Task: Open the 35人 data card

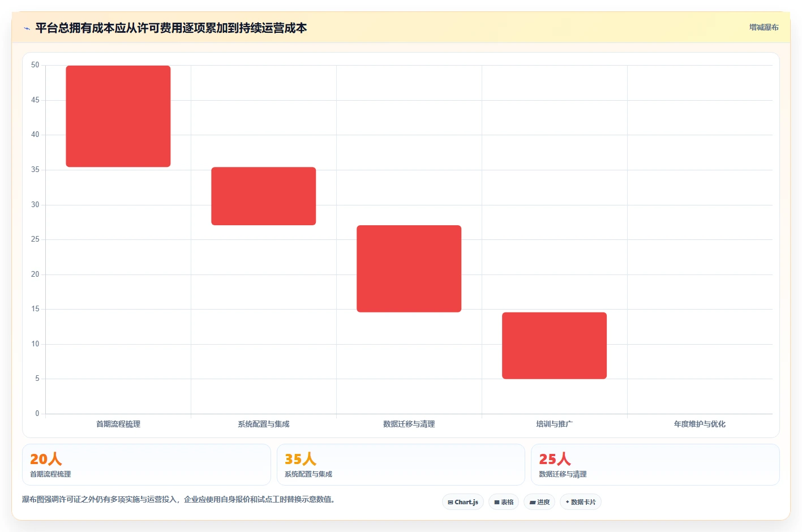Action: point(401,465)
